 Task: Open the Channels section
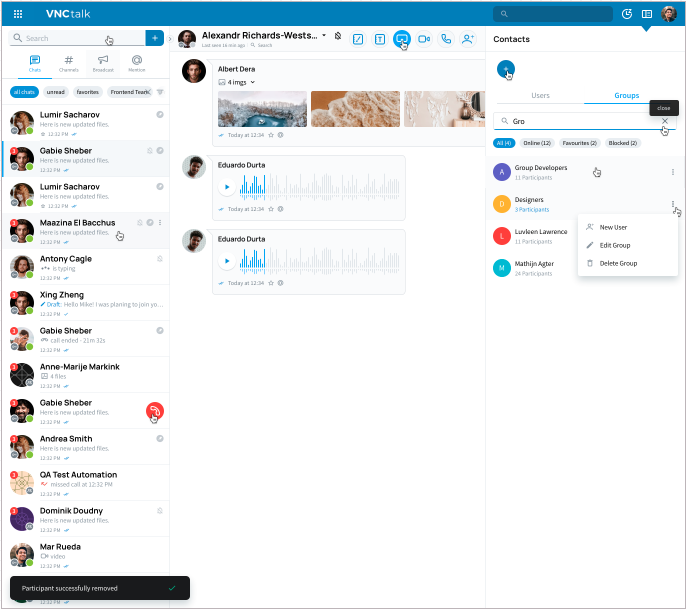[69, 63]
